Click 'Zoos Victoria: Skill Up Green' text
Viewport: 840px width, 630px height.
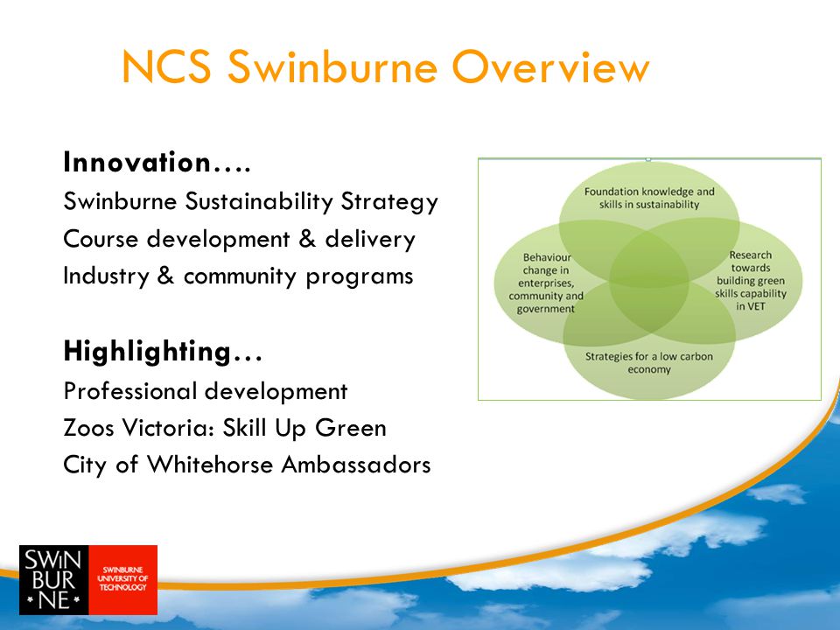click(225, 428)
